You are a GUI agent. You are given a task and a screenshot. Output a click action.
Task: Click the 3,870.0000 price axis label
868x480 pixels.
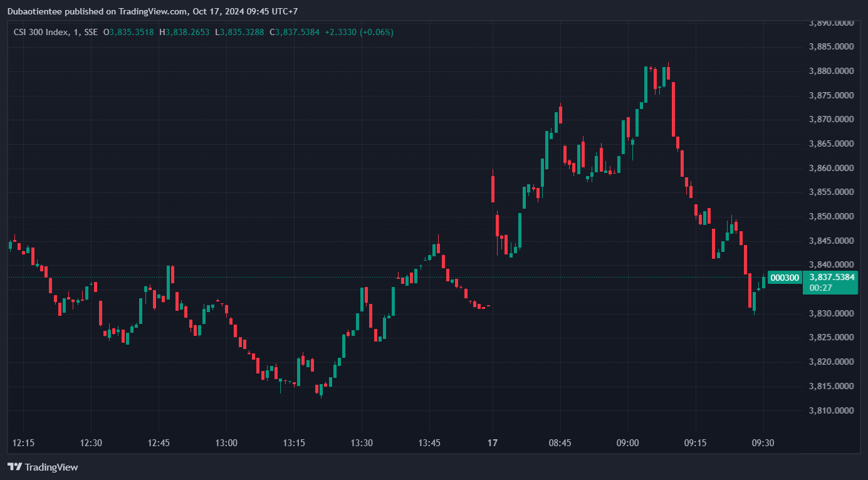[x=832, y=119]
